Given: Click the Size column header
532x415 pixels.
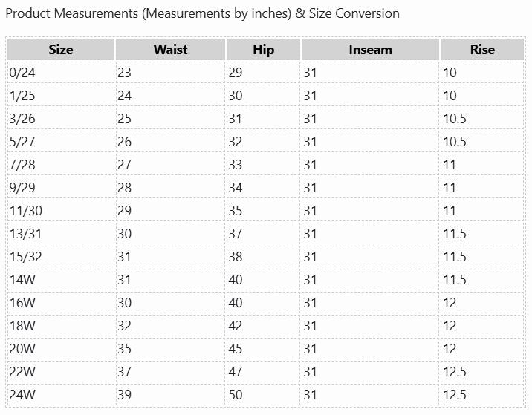Looking at the screenshot, I should point(61,50).
